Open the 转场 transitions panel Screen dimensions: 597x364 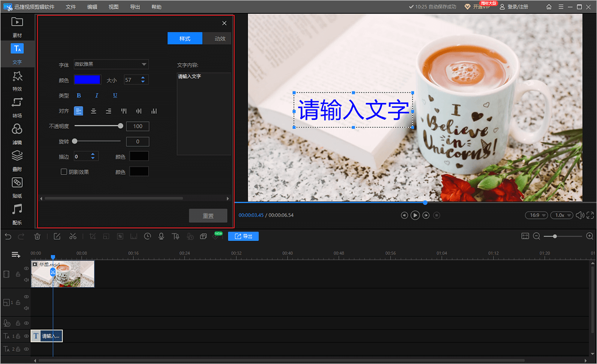tap(17, 107)
